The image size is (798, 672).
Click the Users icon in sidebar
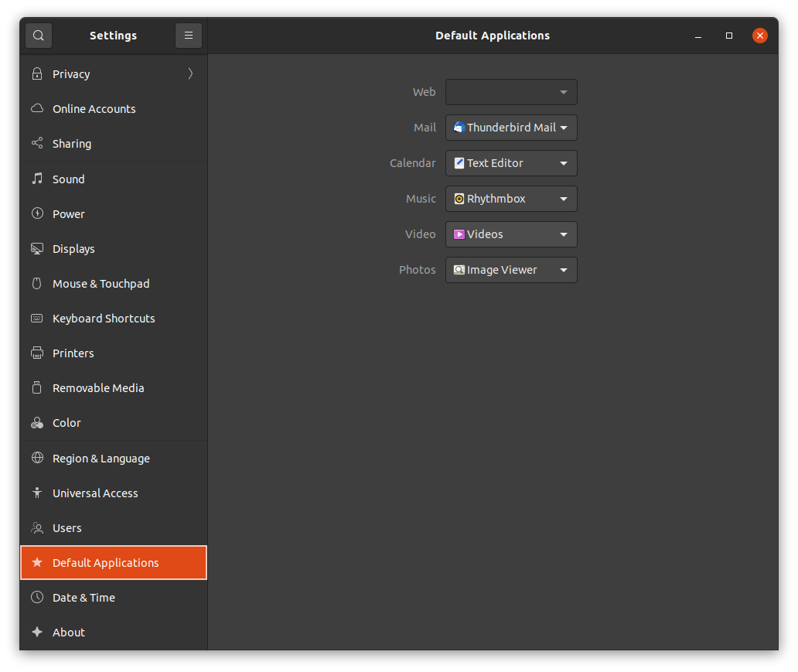click(37, 527)
